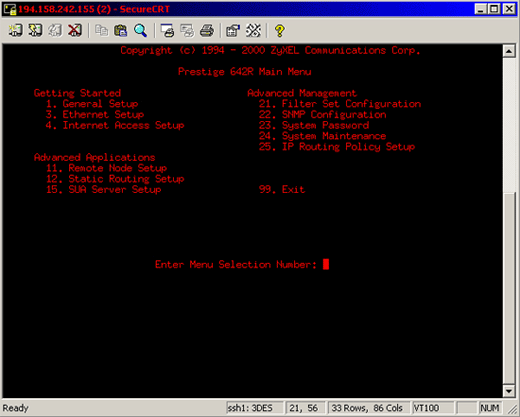
Task: Click the Connect toolbar icon
Action: pyautogui.click(x=15, y=30)
